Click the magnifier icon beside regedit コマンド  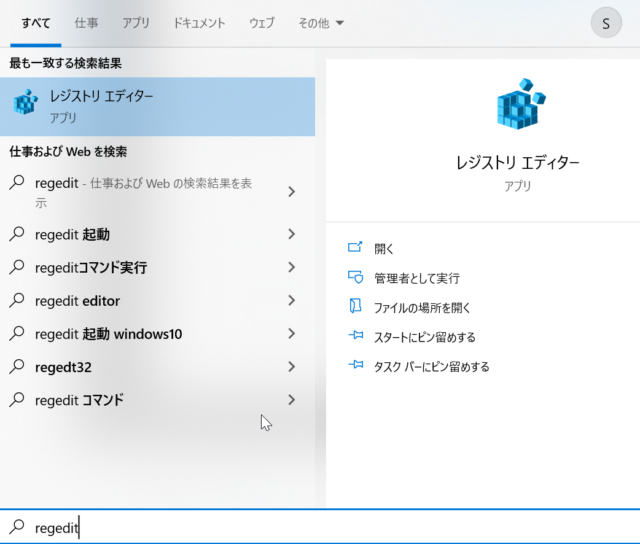[x=17, y=400]
